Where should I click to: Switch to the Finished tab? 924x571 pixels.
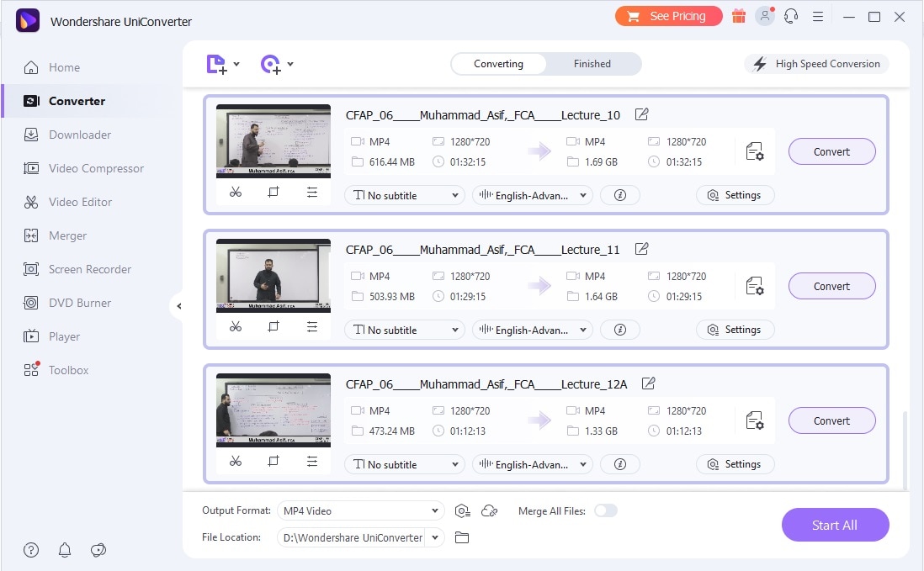tap(592, 64)
